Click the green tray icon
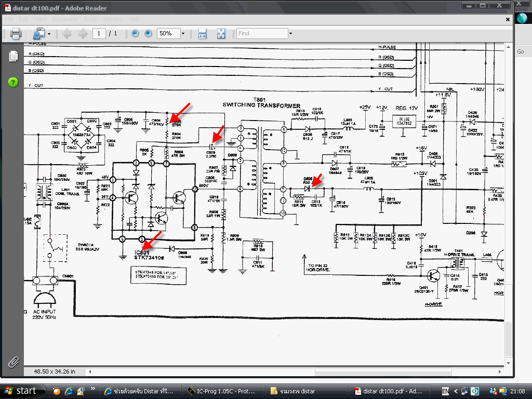This screenshot has height=399, width=532. coord(475,391)
